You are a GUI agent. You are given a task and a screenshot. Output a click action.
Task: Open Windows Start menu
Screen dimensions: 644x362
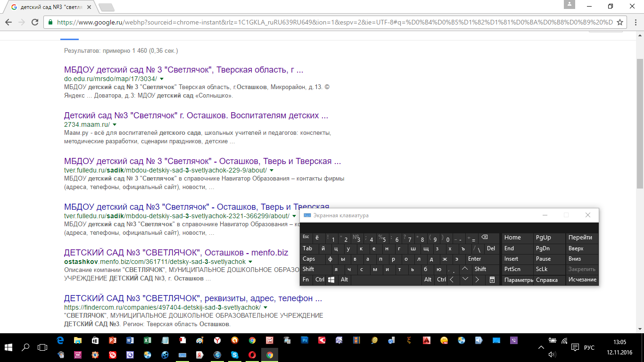[x=8, y=347]
